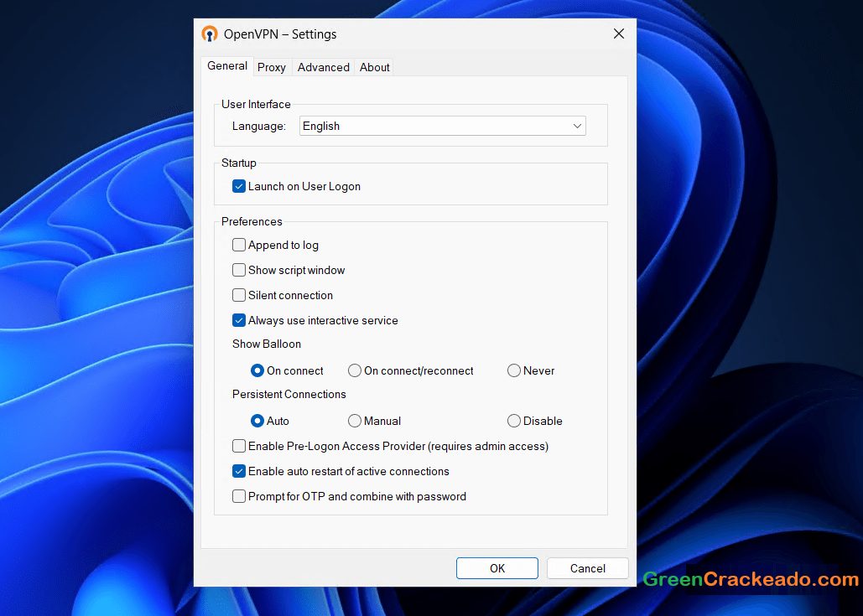The height and width of the screenshot is (616, 863).
Task: Select On connect/reconnect balloon option
Action: [x=355, y=370]
